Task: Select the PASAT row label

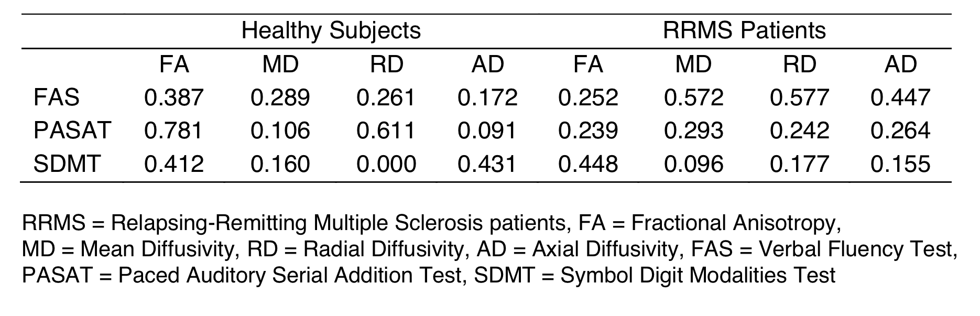Action: click(x=72, y=130)
